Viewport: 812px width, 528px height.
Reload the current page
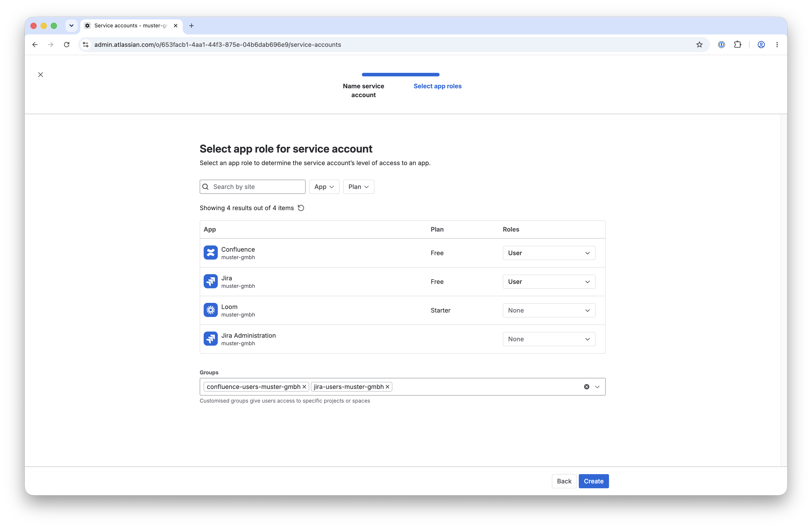point(67,45)
